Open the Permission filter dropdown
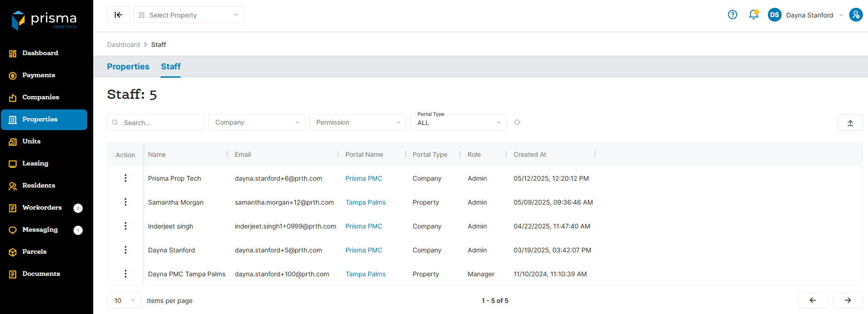Screen dimensions: 868x314 [x=357, y=122]
